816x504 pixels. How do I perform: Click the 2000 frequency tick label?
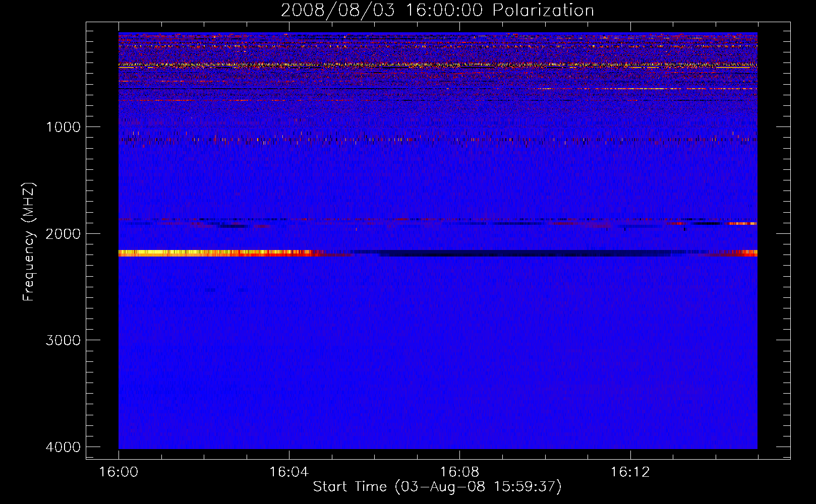point(63,234)
